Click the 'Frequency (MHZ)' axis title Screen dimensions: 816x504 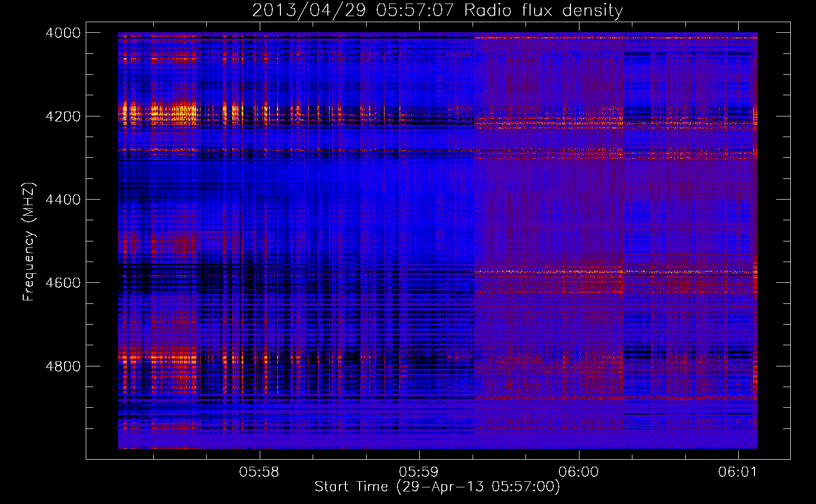[x=29, y=242]
